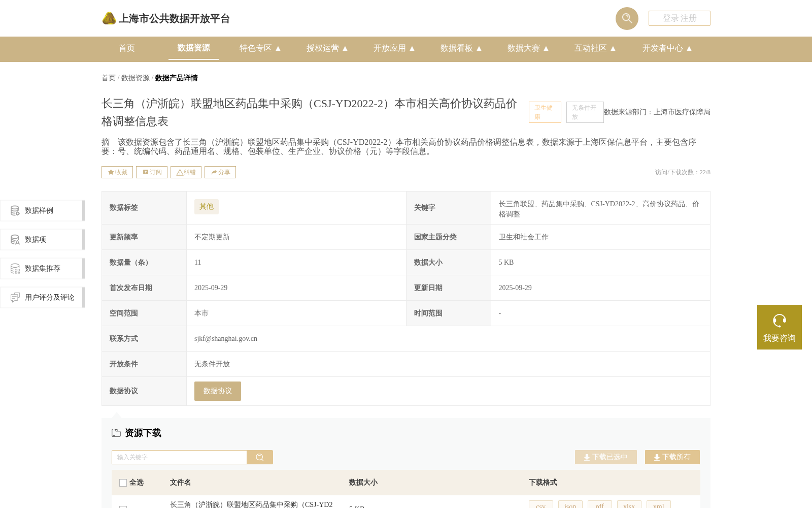Viewport: 812px width, 508px height.
Task: Click the star 收藏 button
Action: coord(117,172)
